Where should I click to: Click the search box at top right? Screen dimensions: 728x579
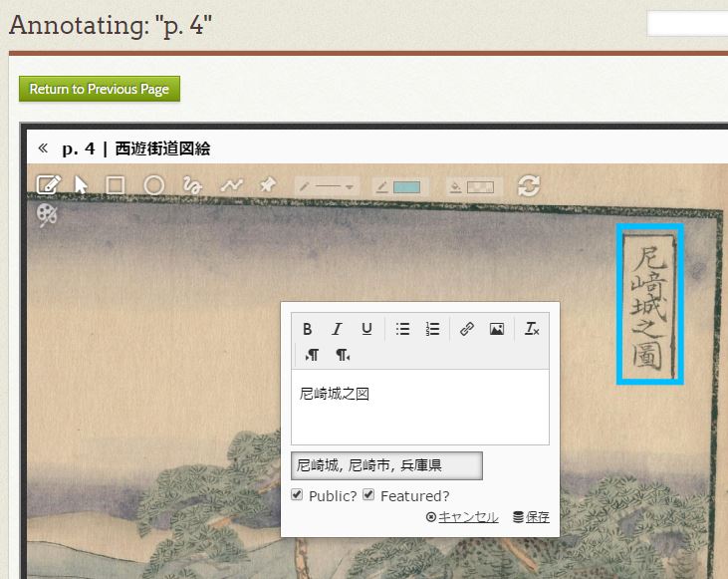687,24
